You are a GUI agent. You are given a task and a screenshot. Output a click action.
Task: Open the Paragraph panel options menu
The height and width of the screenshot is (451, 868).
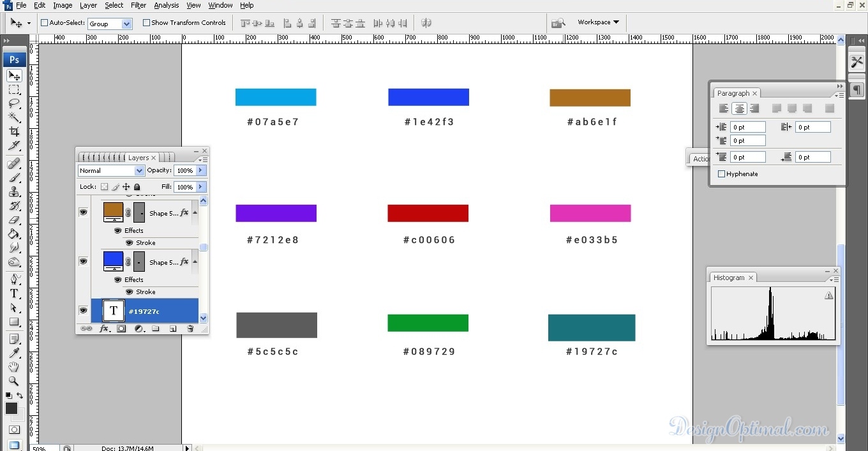pyautogui.click(x=840, y=95)
